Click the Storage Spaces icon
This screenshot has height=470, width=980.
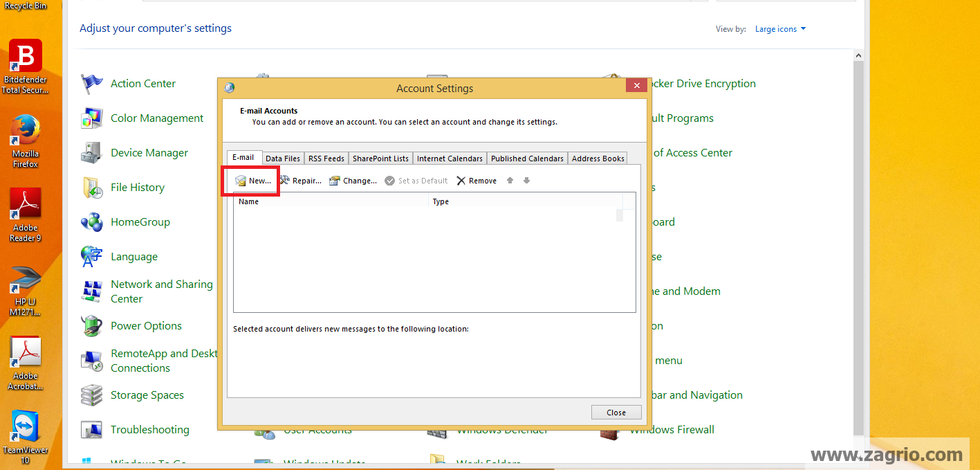(92, 395)
